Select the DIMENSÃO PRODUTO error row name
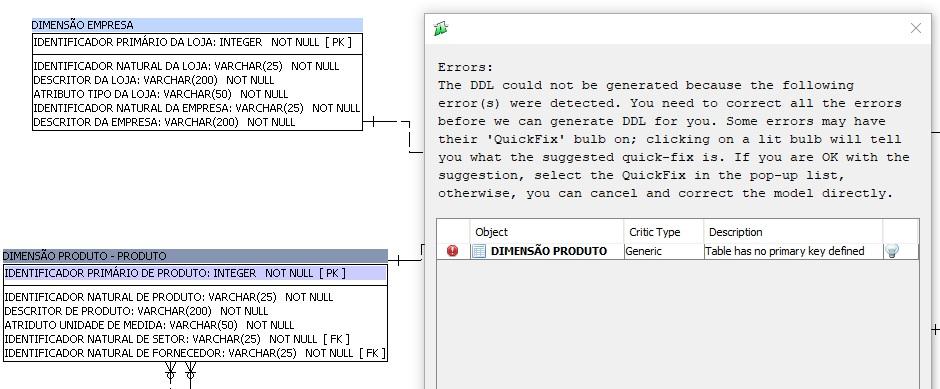The height and width of the screenshot is (389, 940). (x=549, y=251)
